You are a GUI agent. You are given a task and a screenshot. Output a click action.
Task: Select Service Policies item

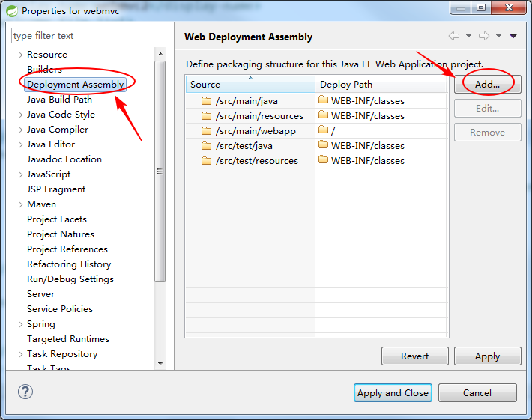(60, 308)
